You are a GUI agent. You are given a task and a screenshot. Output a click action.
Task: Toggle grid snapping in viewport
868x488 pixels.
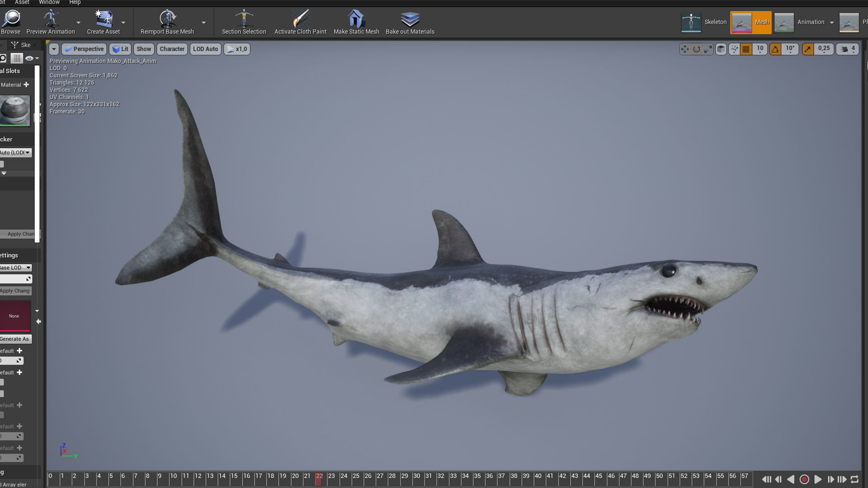click(x=746, y=49)
